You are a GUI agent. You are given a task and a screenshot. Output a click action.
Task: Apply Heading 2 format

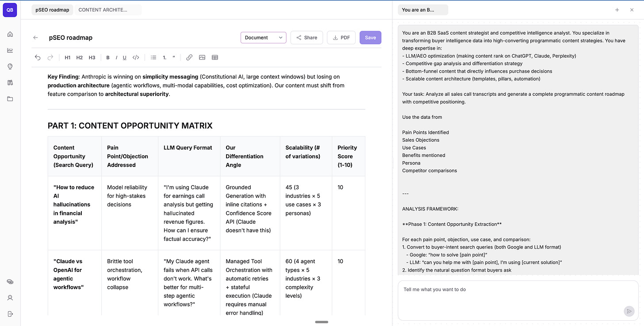(80, 58)
